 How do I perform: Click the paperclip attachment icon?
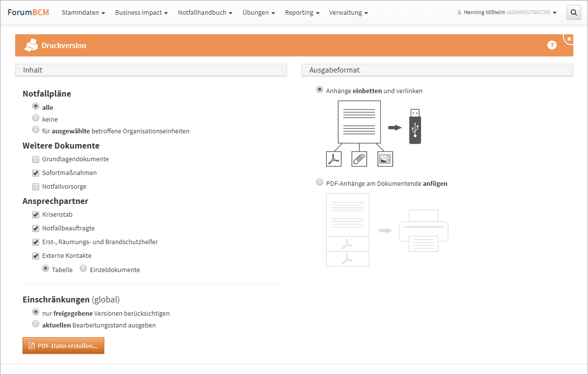[359, 159]
